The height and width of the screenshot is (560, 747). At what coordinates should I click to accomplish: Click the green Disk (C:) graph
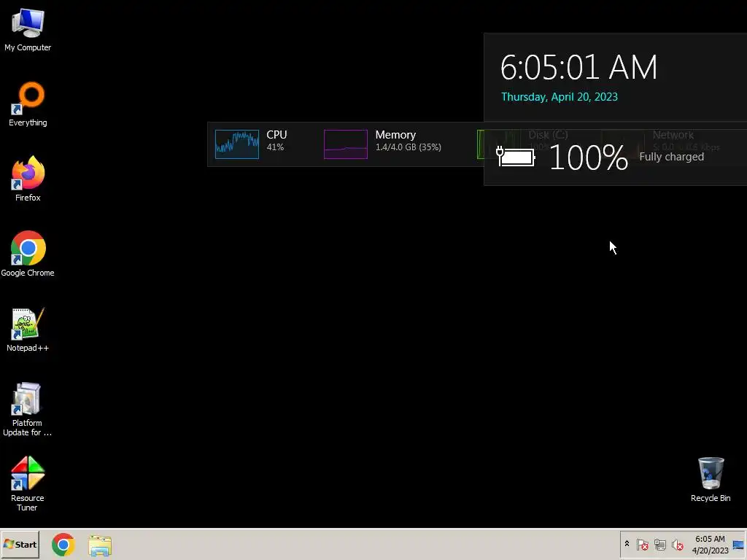coord(480,144)
